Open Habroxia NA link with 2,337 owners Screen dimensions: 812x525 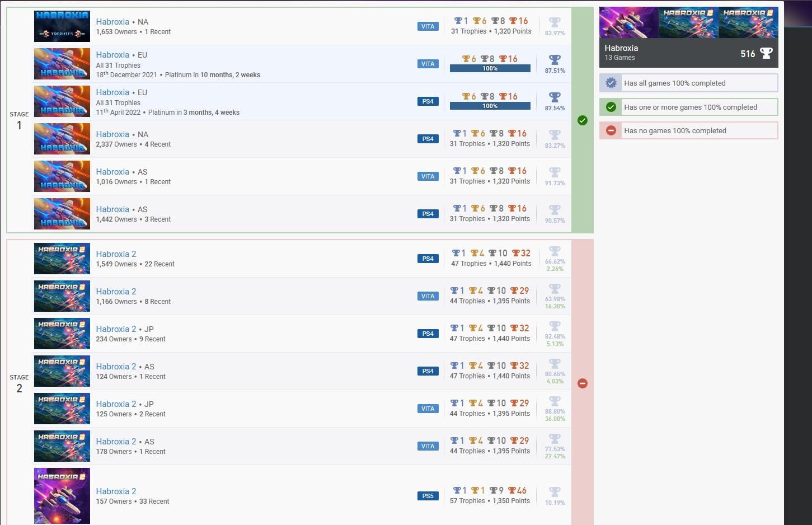[x=112, y=134]
